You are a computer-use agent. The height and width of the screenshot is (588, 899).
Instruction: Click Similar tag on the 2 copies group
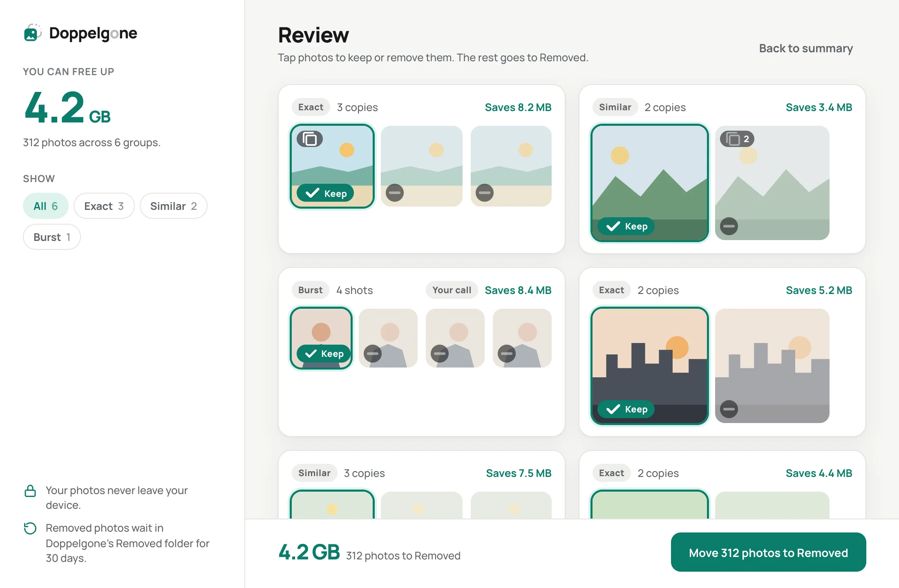(615, 107)
